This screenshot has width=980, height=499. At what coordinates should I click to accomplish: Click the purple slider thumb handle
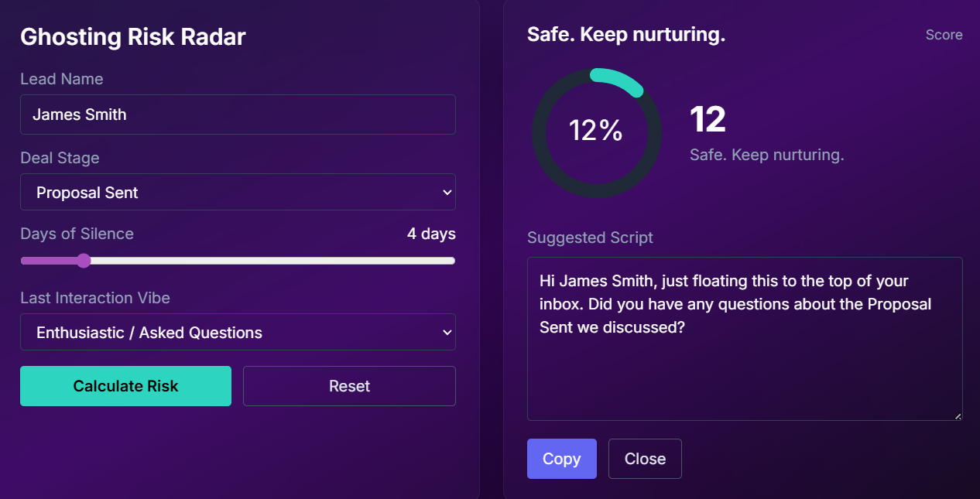click(x=84, y=261)
